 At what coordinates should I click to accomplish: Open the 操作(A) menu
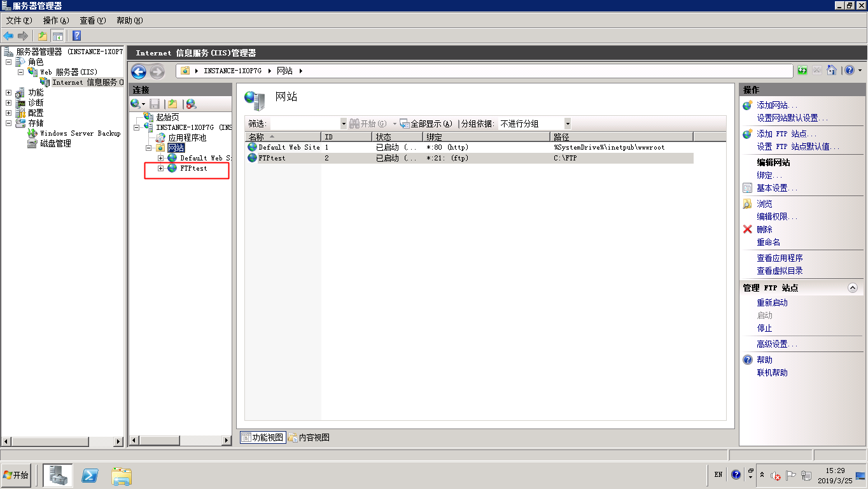pos(56,20)
